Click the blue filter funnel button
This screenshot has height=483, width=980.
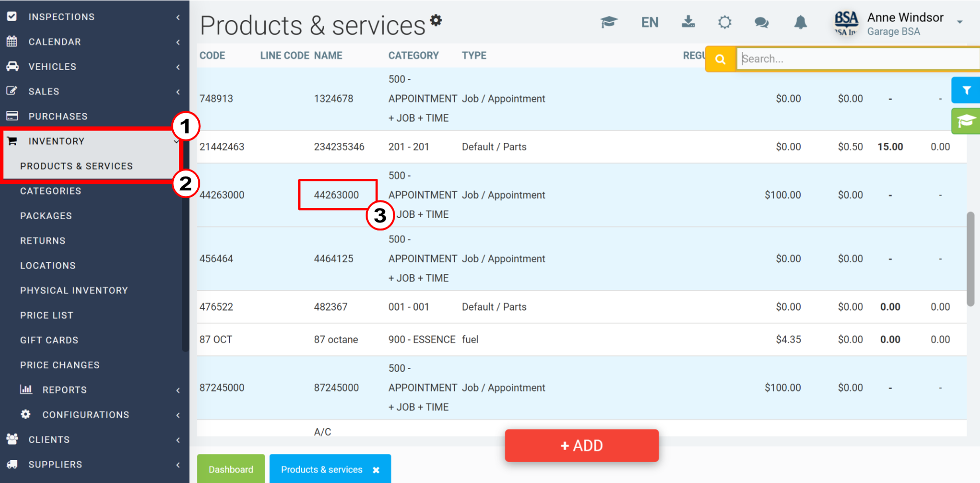(x=966, y=90)
